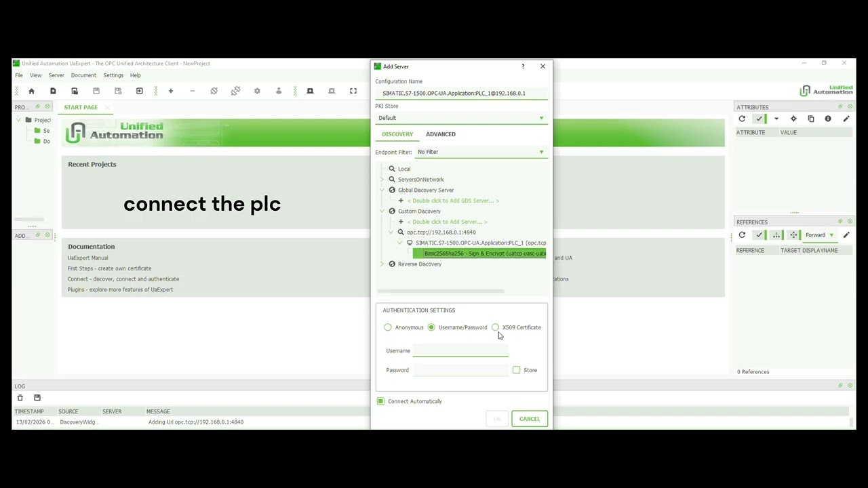Screen dimensions: 868x488
Task: Clear log with trash icon
Action: (20, 398)
